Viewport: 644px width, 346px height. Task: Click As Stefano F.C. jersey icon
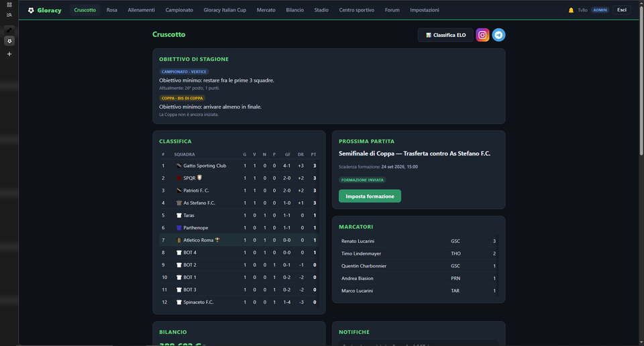178,203
